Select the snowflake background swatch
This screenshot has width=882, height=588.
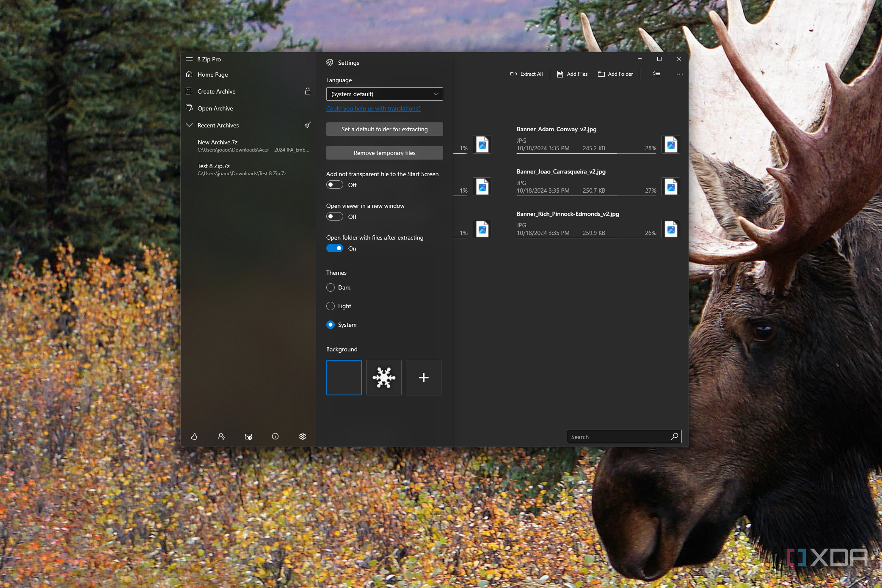[384, 378]
